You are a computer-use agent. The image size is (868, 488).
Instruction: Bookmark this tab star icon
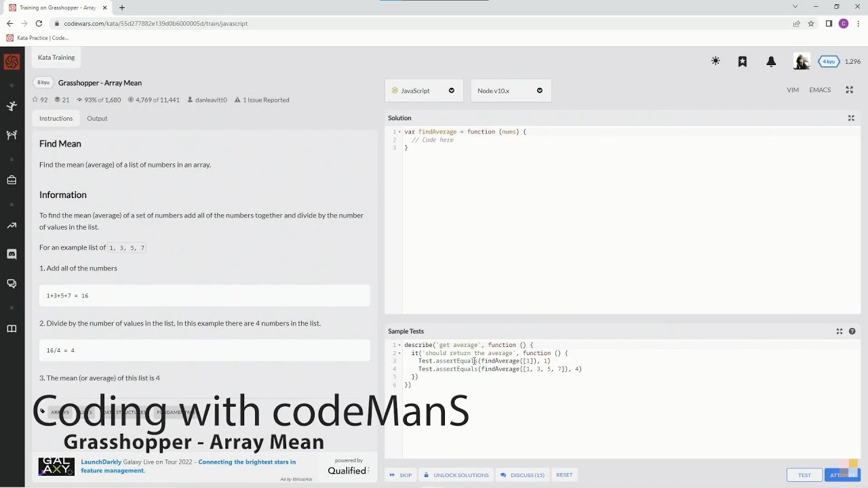pos(811,24)
